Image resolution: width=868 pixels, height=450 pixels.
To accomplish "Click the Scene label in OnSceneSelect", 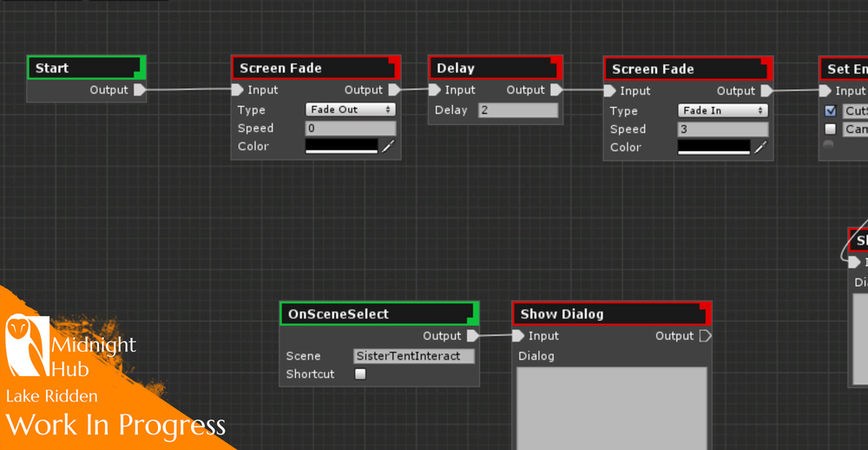I will (x=303, y=356).
